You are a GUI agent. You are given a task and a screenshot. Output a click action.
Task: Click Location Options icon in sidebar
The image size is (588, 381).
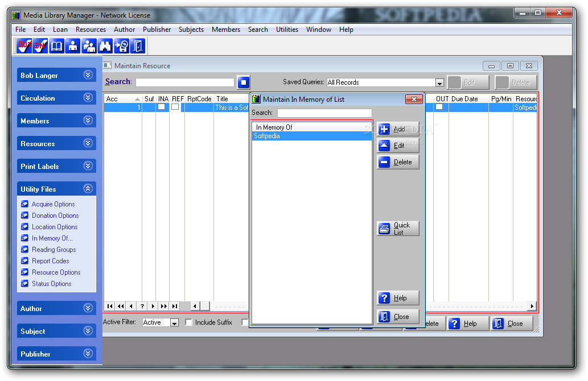[x=24, y=227]
